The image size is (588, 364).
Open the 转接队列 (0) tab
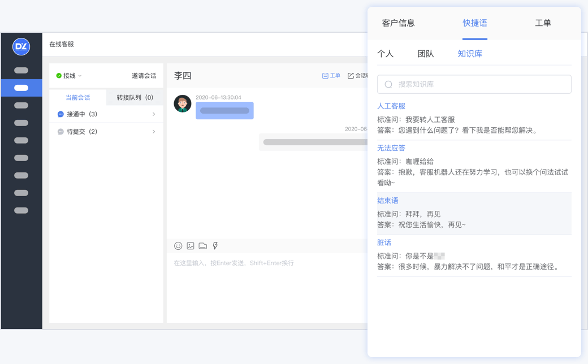pos(135,98)
